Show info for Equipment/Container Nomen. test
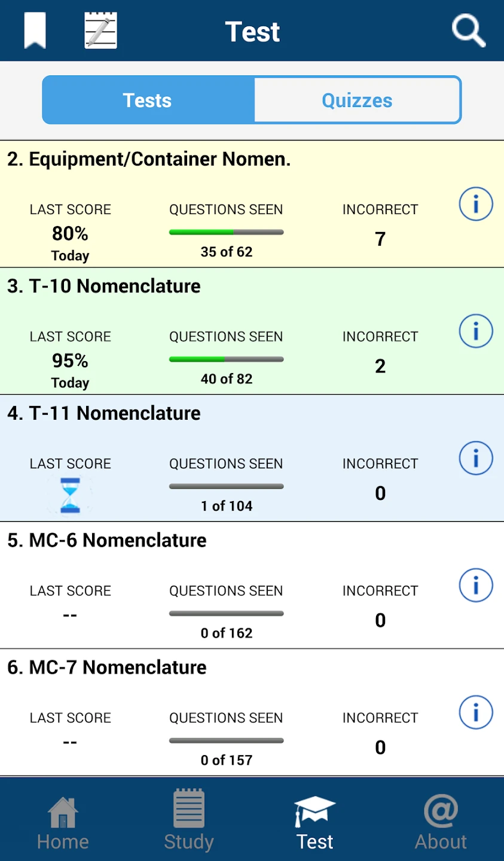 pos(476,204)
